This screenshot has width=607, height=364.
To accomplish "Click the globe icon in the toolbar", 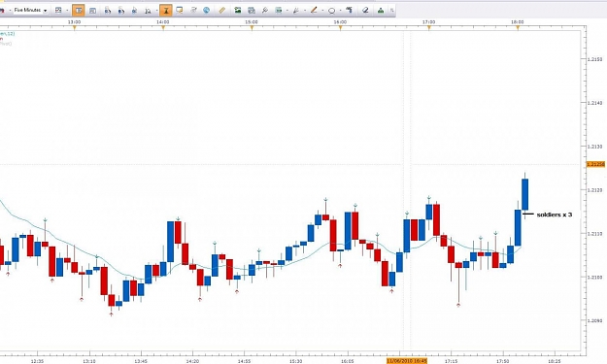I will coord(206,11).
